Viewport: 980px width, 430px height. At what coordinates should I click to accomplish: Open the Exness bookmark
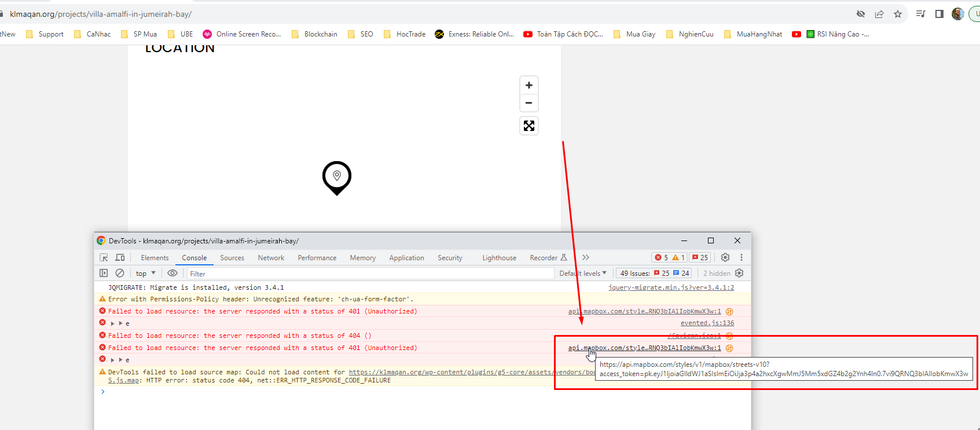click(x=474, y=34)
